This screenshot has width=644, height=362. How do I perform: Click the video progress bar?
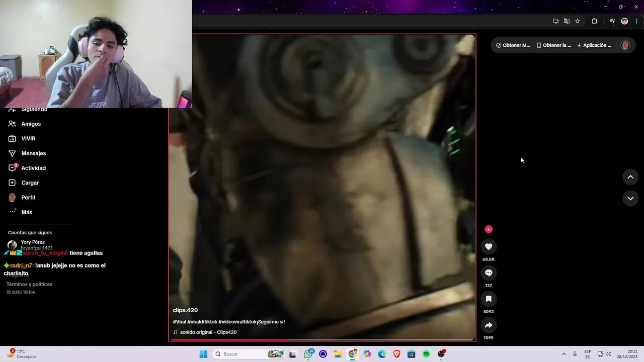tap(322, 340)
